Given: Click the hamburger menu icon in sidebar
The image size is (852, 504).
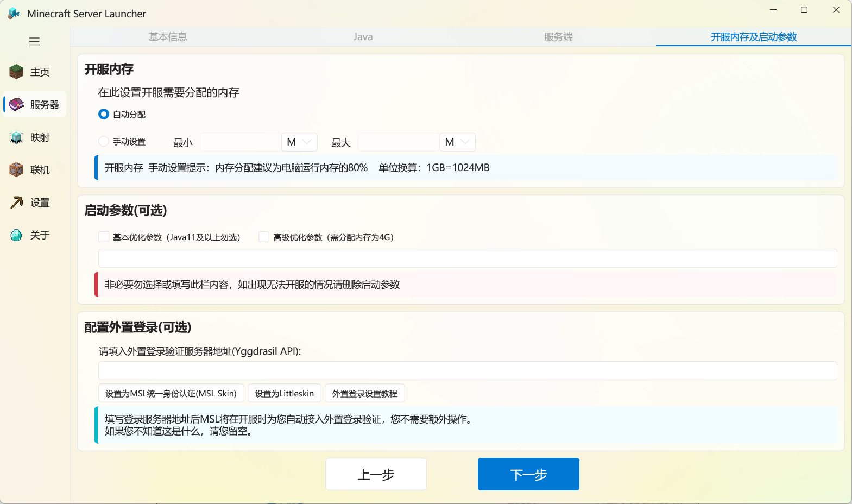Looking at the screenshot, I should point(34,41).
